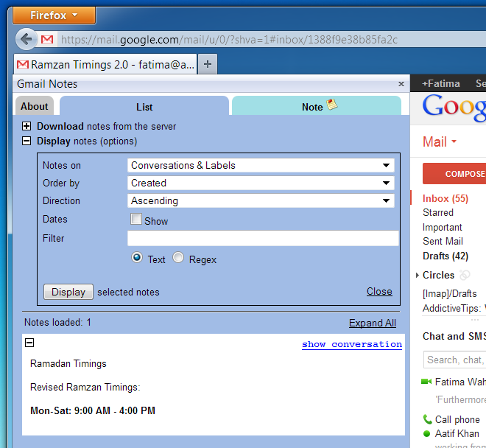The image size is (486, 448).
Task: Select the Regex filter radio button
Action: (178, 257)
